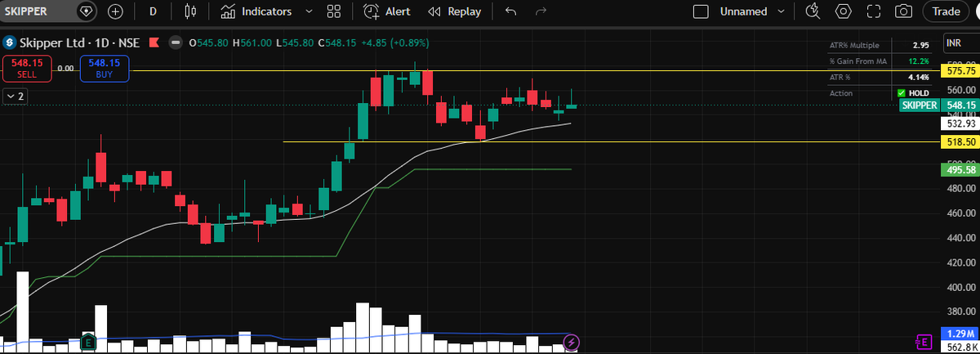Select the white horizontal line at 518.50
This screenshot has width=980, height=354.
pyautogui.click(x=612, y=141)
